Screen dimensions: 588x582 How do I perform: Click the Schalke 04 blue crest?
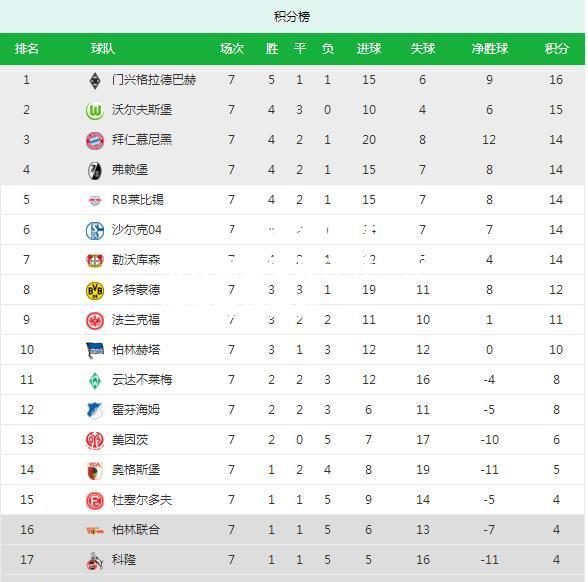(95, 230)
